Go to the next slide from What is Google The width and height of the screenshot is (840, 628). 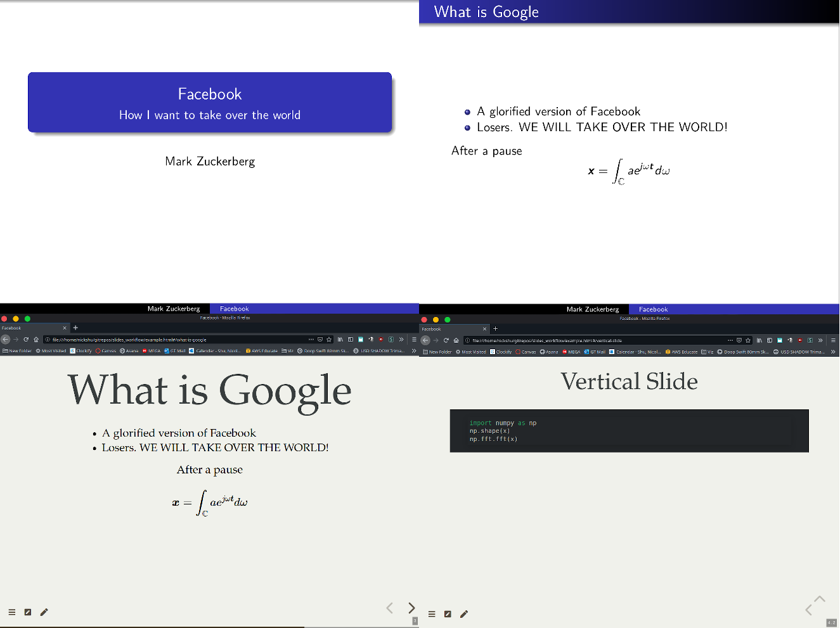[411, 608]
